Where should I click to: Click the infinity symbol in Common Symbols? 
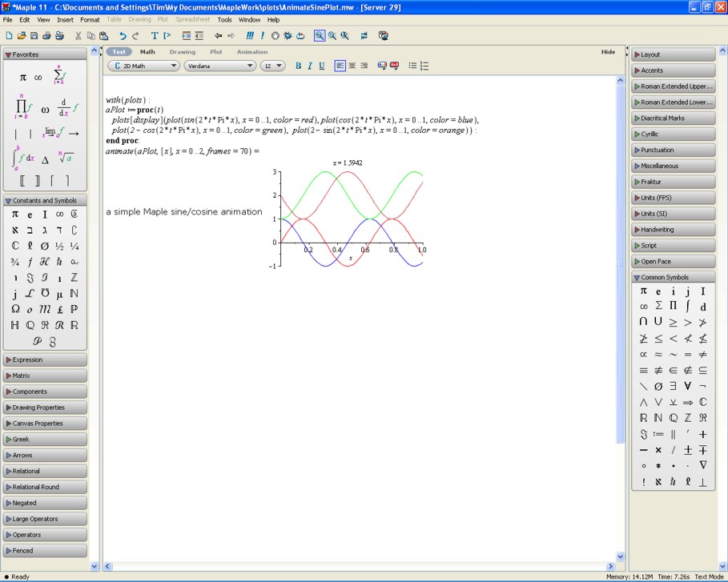point(643,307)
